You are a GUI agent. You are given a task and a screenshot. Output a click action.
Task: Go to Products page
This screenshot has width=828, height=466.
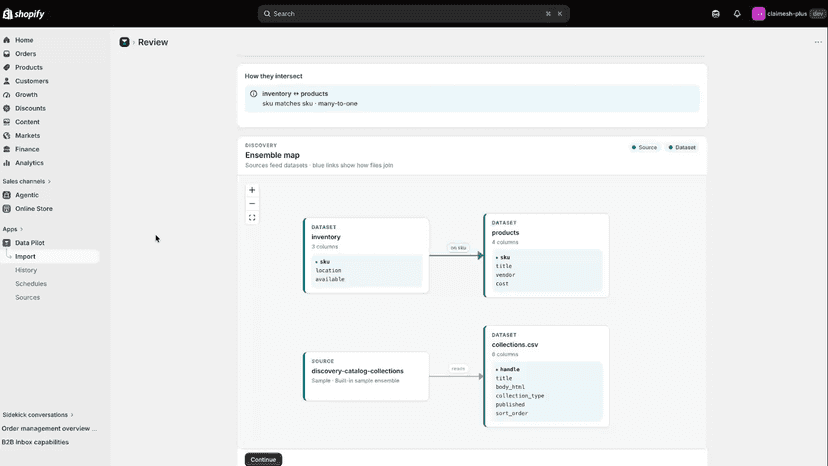29,68
